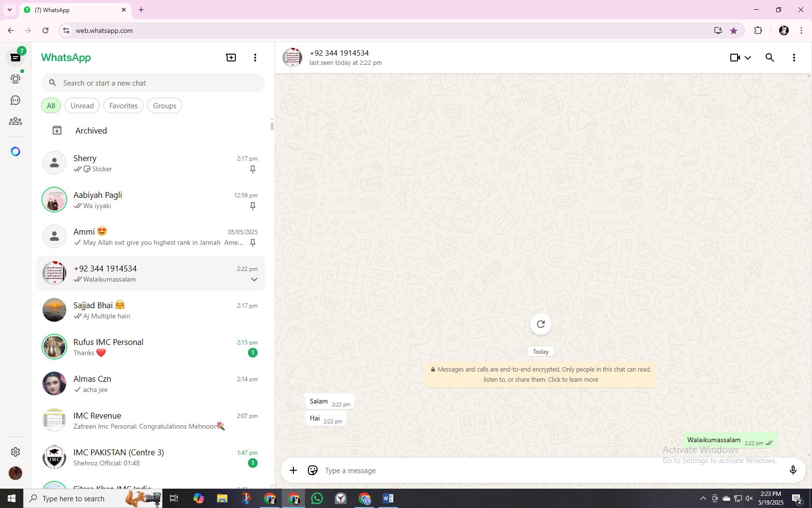Open the Chrome extensions puzzle icon
812x508 pixels.
coord(758,30)
